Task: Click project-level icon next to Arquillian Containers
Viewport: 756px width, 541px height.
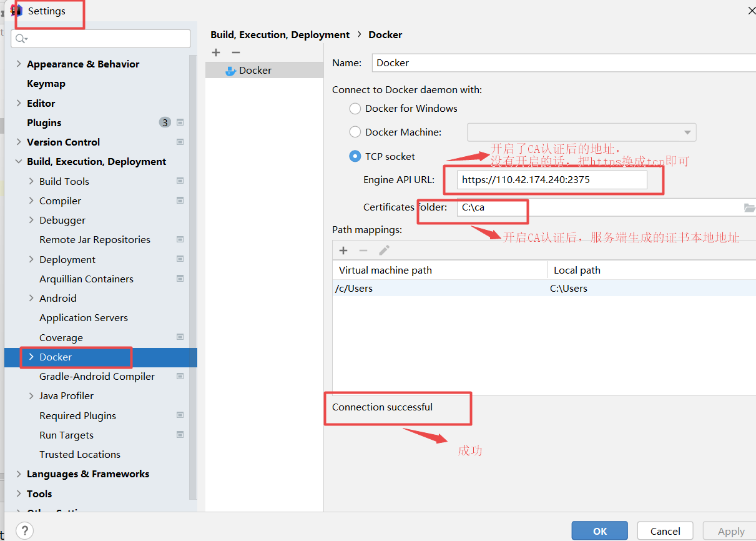Action: 180,279
